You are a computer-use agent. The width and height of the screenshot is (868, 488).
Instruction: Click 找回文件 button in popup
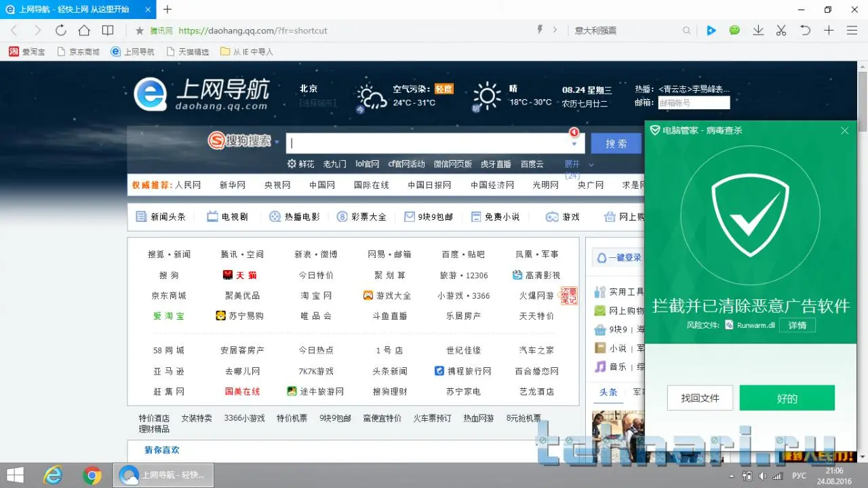pyautogui.click(x=700, y=398)
